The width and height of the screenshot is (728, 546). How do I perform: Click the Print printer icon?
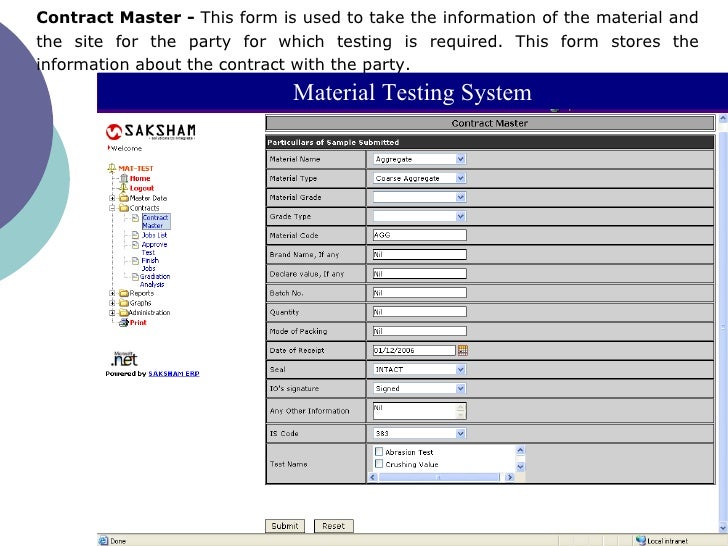click(124, 323)
